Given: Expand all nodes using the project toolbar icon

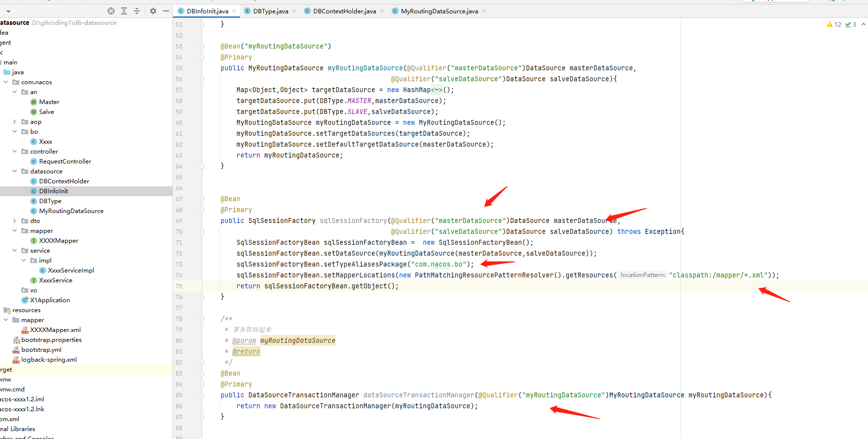Looking at the screenshot, I should (124, 11).
